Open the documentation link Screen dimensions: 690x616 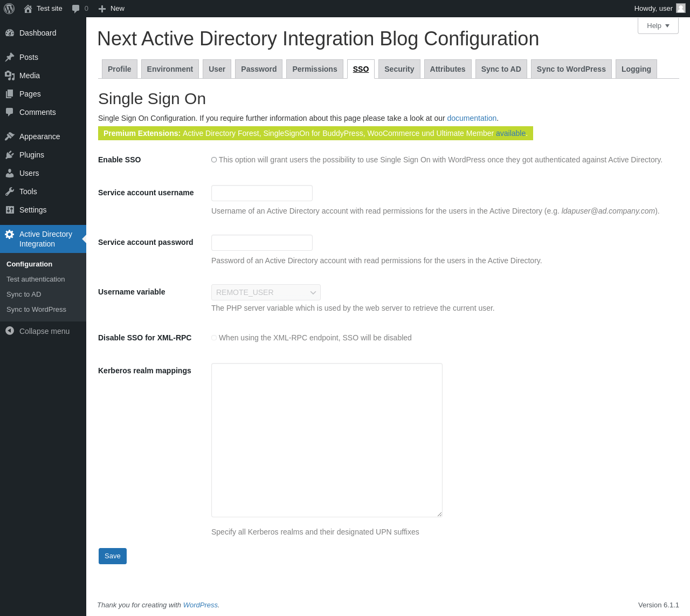472,118
